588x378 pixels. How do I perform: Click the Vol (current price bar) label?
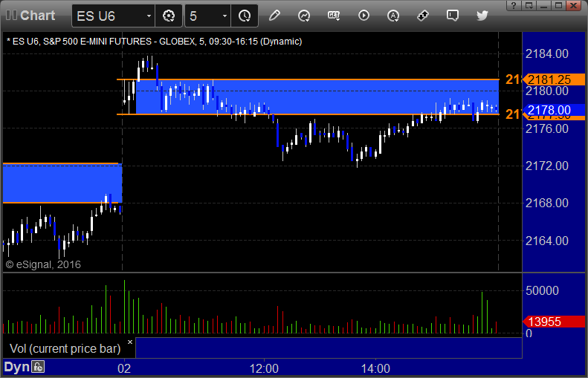[x=65, y=349]
